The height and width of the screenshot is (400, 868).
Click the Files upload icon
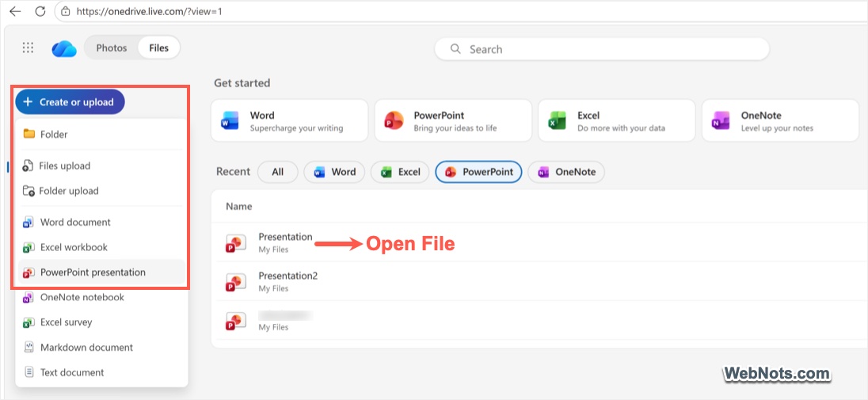[29, 166]
